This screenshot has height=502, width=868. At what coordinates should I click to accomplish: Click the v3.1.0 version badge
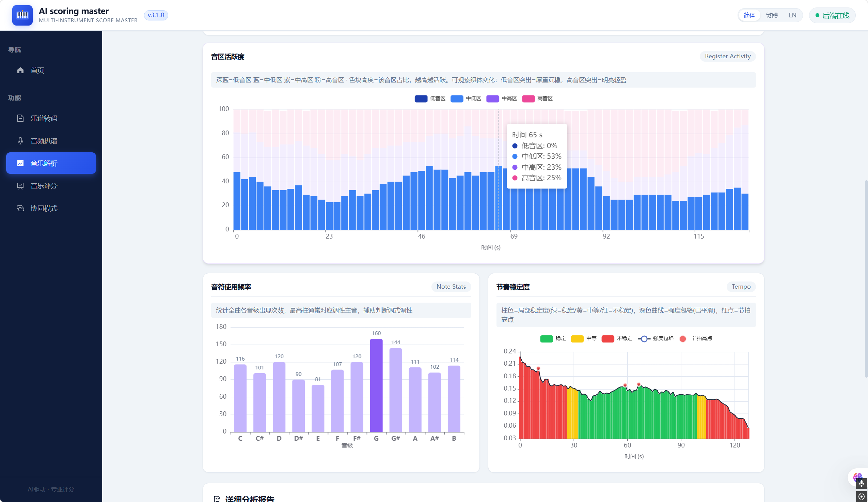[x=156, y=15]
